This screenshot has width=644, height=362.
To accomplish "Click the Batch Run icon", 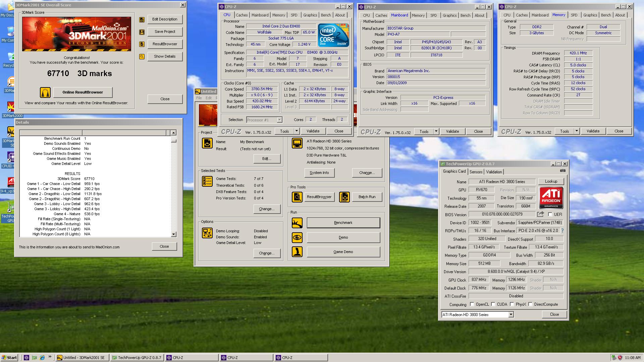I will coord(344,197).
